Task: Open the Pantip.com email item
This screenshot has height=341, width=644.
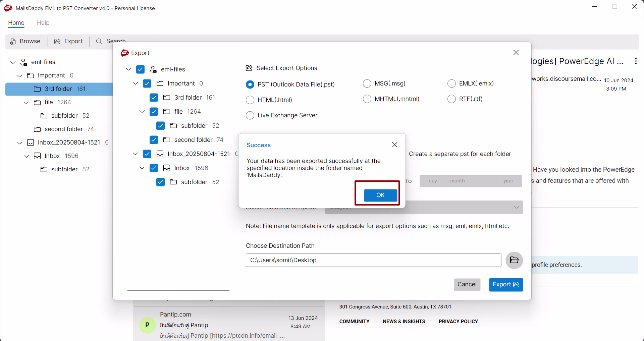Action: click(x=229, y=324)
